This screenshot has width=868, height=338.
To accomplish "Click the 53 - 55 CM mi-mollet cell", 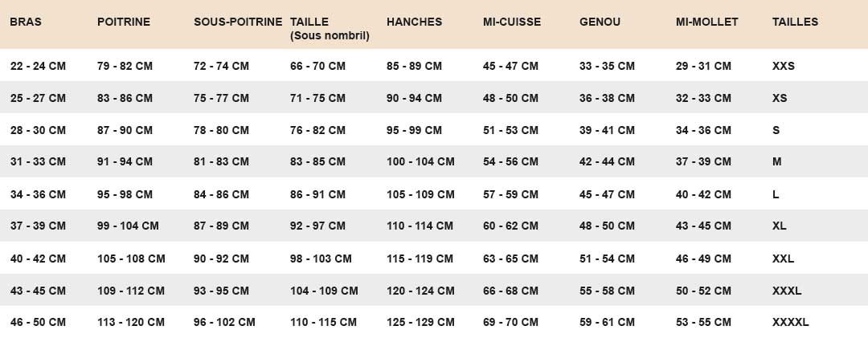I will pyautogui.click(x=703, y=323).
